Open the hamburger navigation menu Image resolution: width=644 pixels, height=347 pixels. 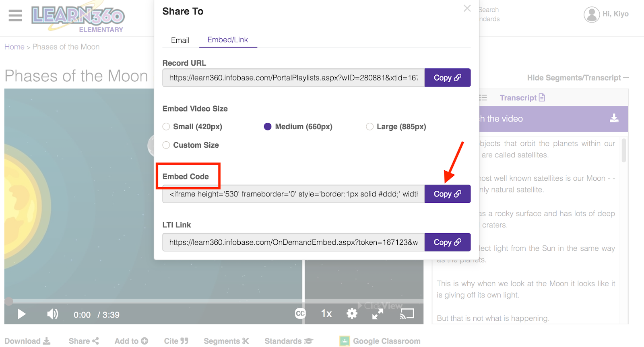[15, 15]
